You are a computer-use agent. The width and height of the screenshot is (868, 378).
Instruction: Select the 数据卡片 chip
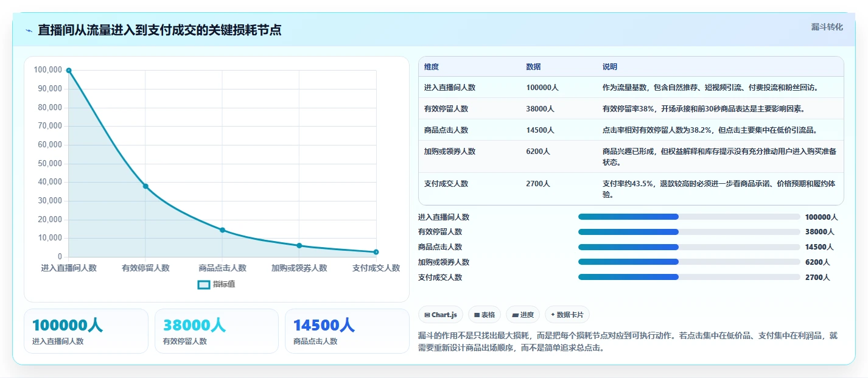point(567,315)
